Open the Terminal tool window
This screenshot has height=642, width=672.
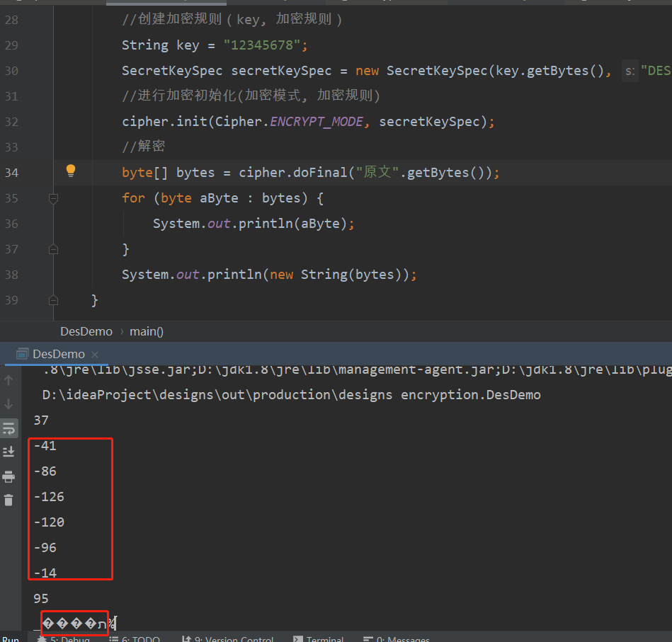[x=319, y=638]
